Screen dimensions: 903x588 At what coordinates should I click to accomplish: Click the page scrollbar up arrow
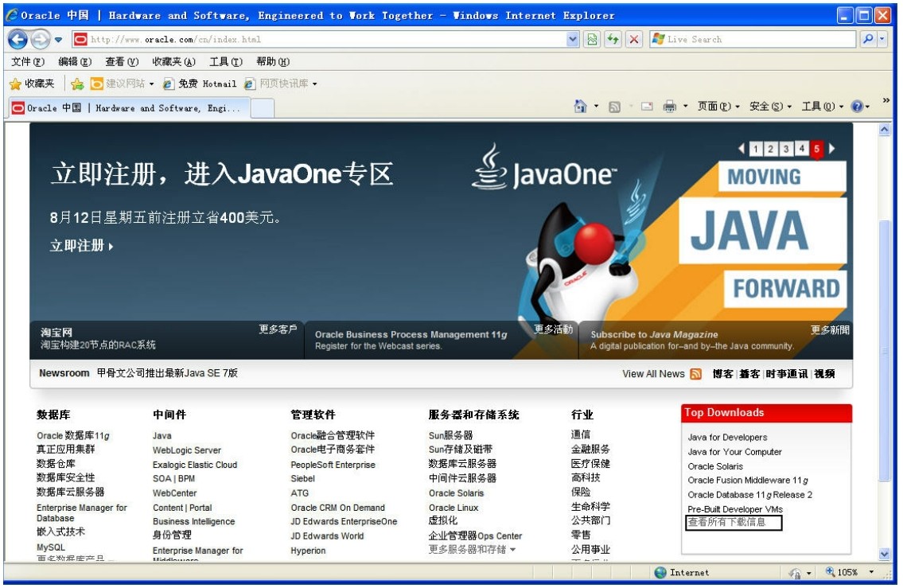(885, 130)
